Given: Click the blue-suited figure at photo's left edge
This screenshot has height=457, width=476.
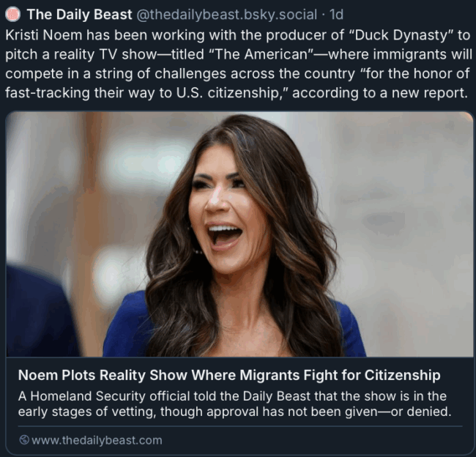Looking at the screenshot, I should [40, 311].
